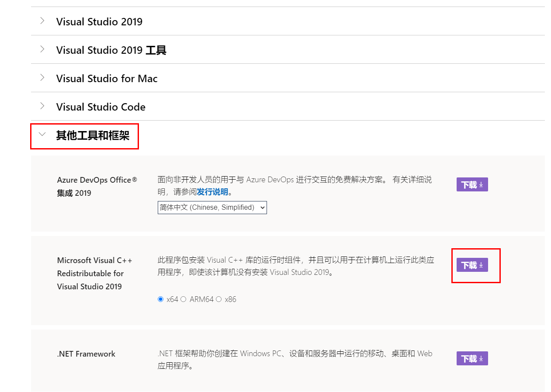This screenshot has height=392, width=551.
Task: Download the .NET Framework
Action: pyautogui.click(x=472, y=358)
